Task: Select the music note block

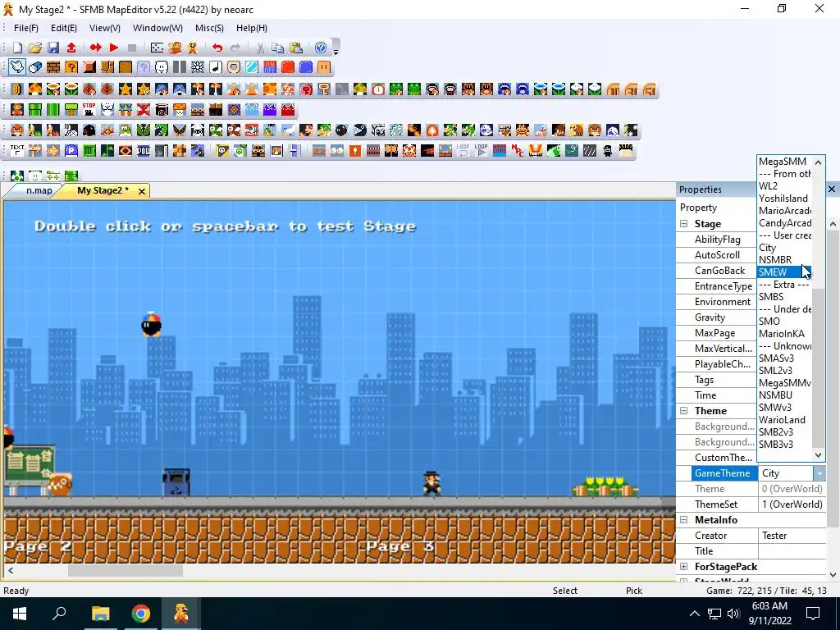Action: (216, 67)
